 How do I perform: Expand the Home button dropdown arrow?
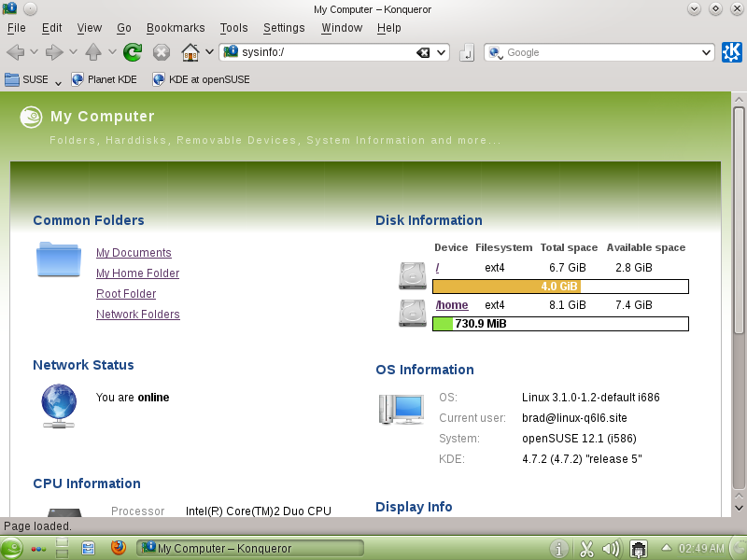209,52
